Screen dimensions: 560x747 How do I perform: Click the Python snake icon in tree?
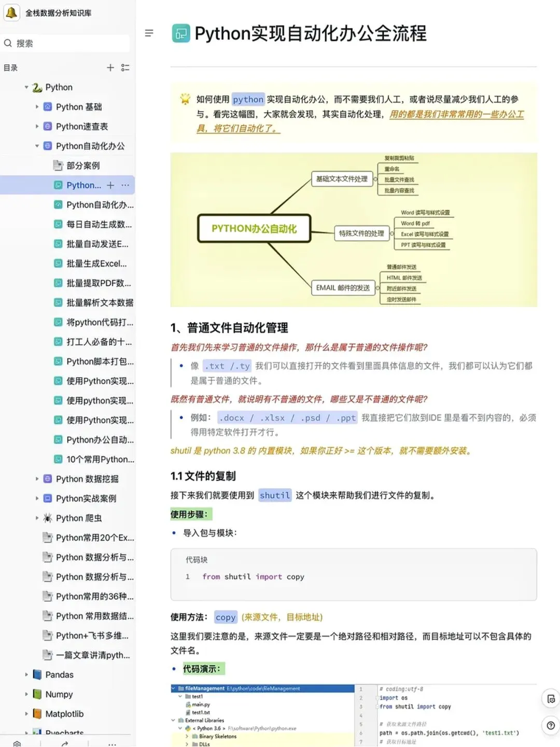(37, 88)
